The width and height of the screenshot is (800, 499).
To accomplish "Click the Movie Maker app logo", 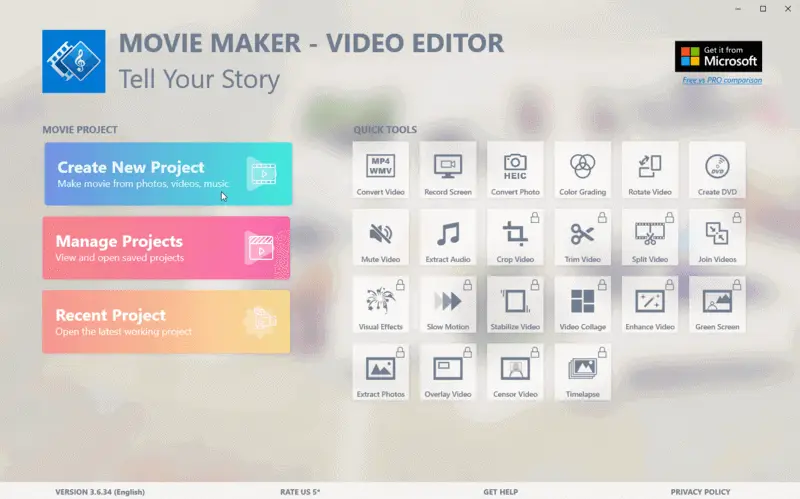I will 74,61.
